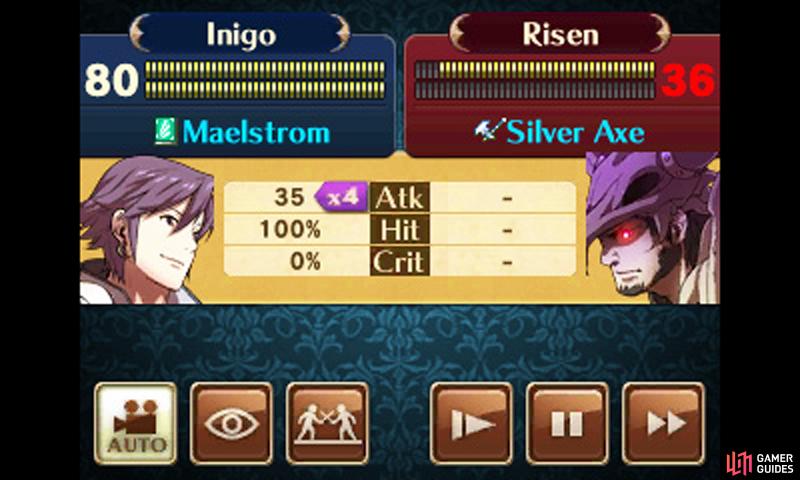This screenshot has width=800, height=480.
Task: Pause the battle animation
Action: 567,423
